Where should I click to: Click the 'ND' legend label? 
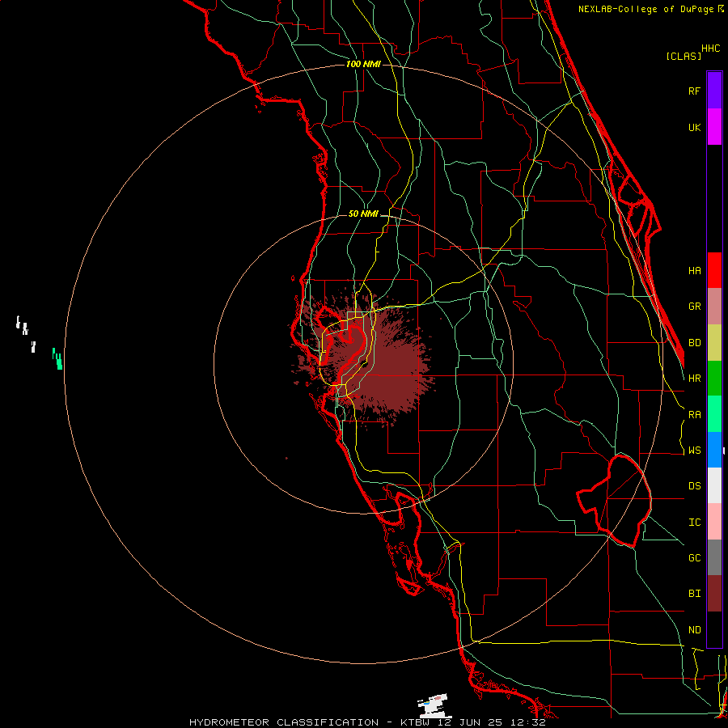[x=694, y=630]
